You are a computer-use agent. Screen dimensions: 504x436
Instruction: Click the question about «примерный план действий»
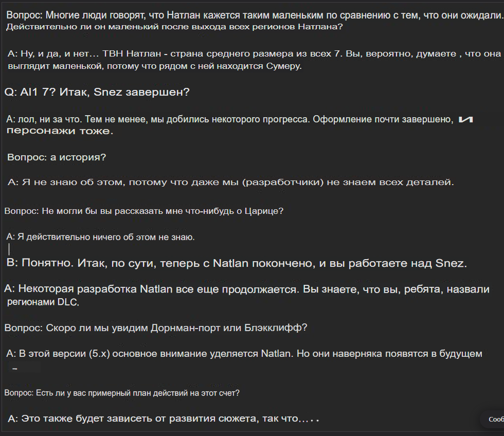pyautogui.click(x=121, y=393)
